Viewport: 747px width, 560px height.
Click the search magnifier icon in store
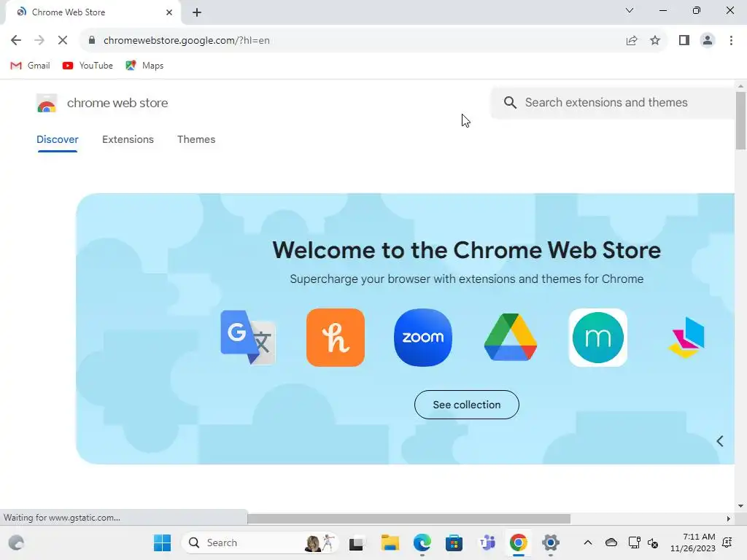pyautogui.click(x=510, y=102)
